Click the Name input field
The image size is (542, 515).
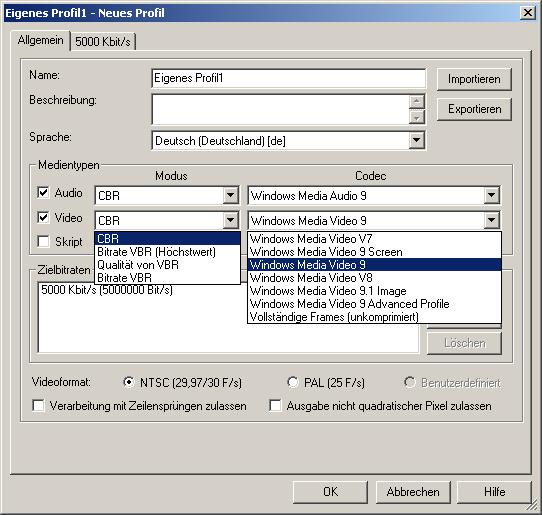tap(288, 78)
